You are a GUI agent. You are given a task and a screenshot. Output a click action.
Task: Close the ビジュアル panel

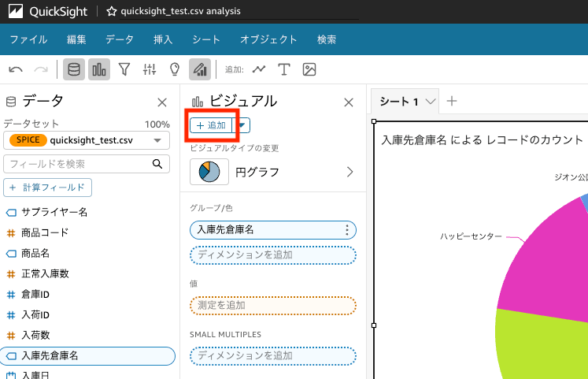pos(349,102)
